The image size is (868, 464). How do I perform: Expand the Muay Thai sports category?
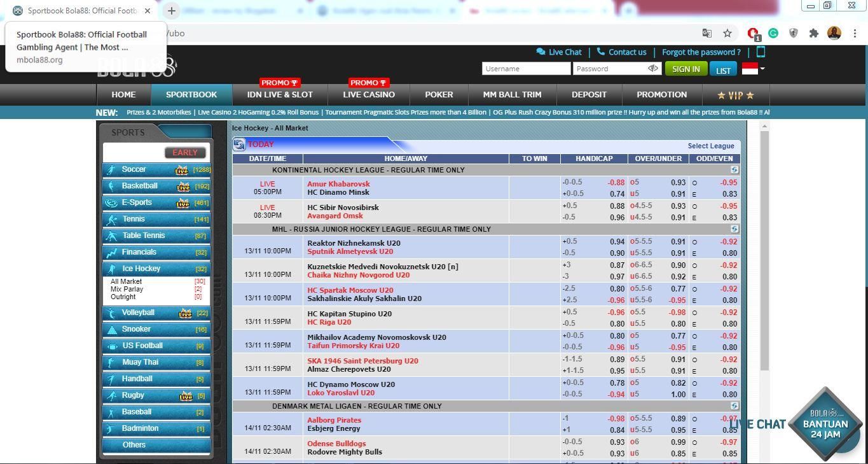[156, 362]
